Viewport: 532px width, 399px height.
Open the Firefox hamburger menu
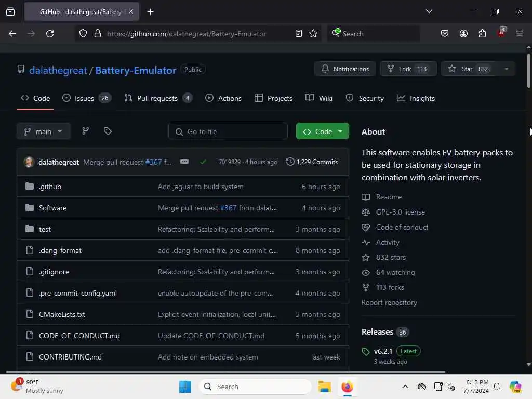(x=520, y=34)
